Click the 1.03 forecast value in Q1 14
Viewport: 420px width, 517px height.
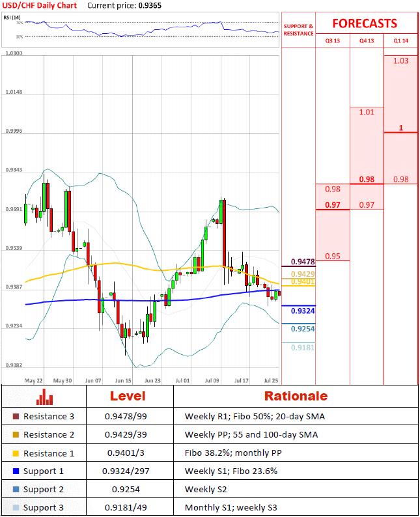pos(401,61)
